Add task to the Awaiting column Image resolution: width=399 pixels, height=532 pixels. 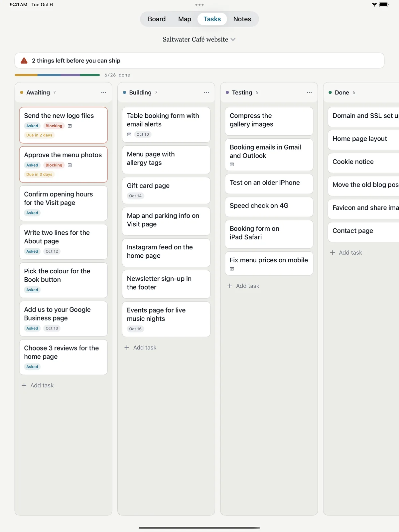[x=38, y=385]
